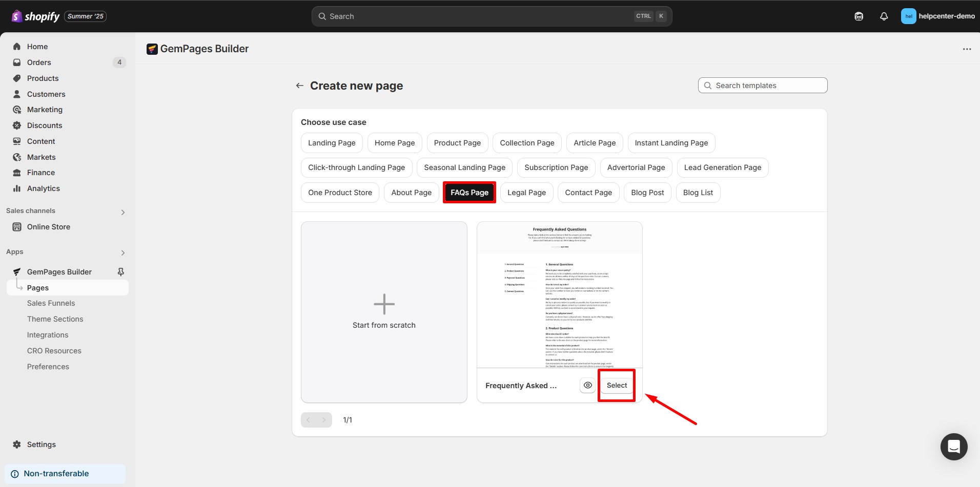This screenshot has height=487, width=980.
Task: Click Select on the FAQ template
Action: [x=616, y=385]
